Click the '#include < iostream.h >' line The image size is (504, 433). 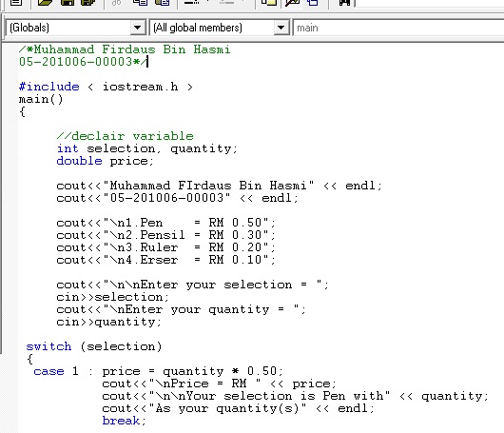pos(106,87)
